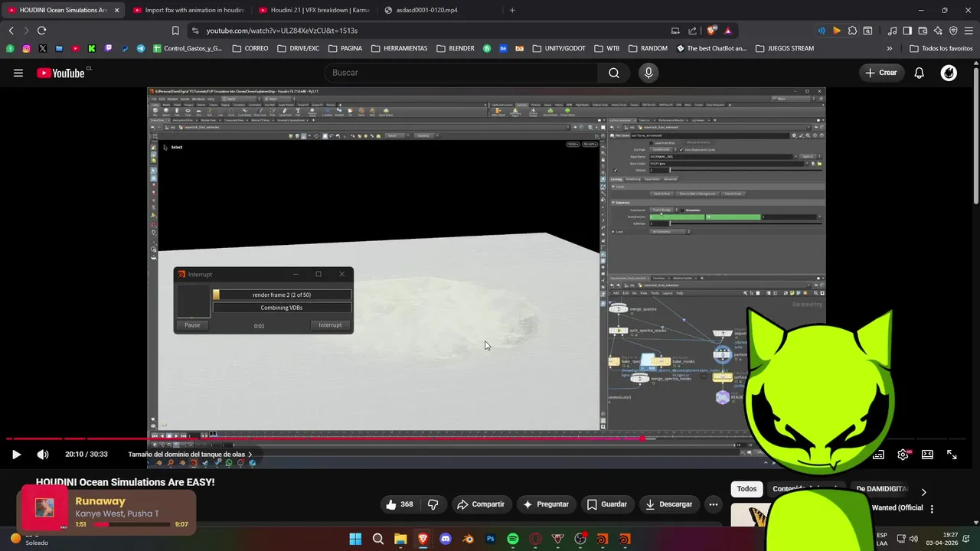This screenshot has width=980, height=551.
Task: Open the Behance bookmark icon
Action: pos(503,48)
